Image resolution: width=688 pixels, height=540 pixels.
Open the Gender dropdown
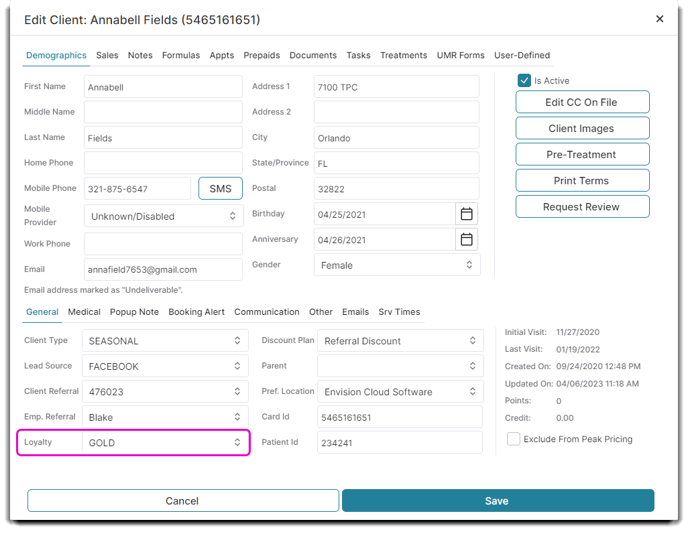click(x=397, y=265)
